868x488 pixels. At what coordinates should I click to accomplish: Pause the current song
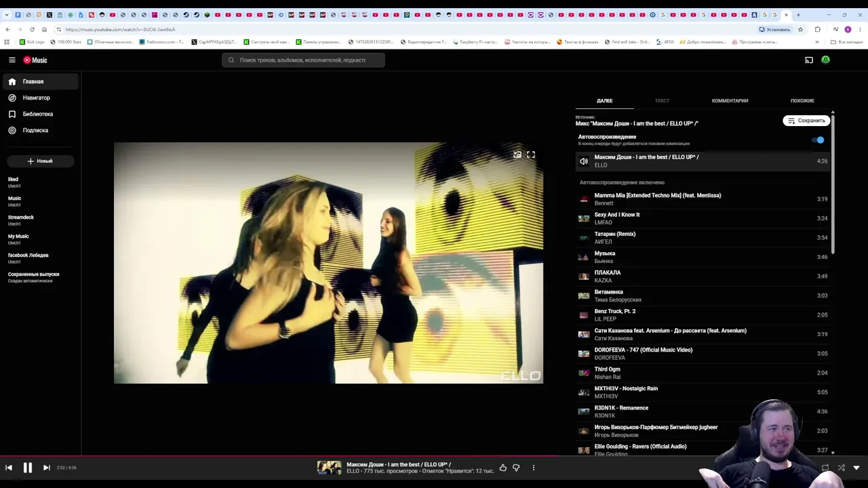(x=28, y=468)
